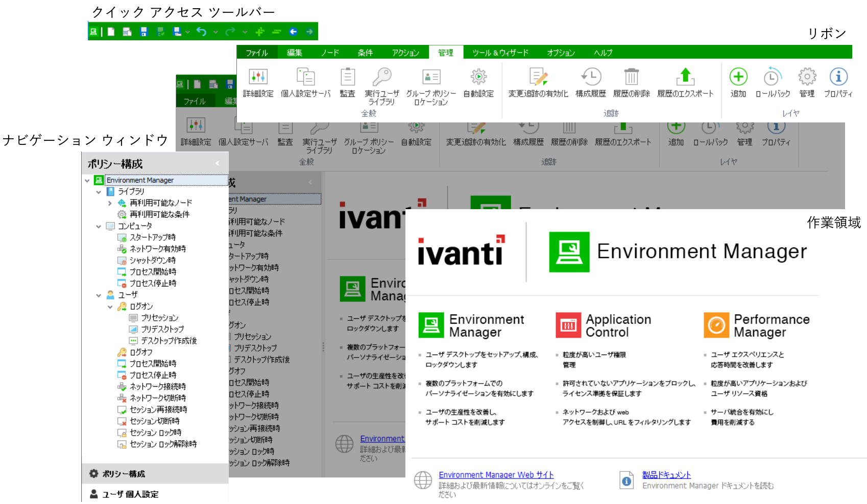Open the 製品ドキュメント link
Screen dimensions: 867x504
[x=666, y=474]
